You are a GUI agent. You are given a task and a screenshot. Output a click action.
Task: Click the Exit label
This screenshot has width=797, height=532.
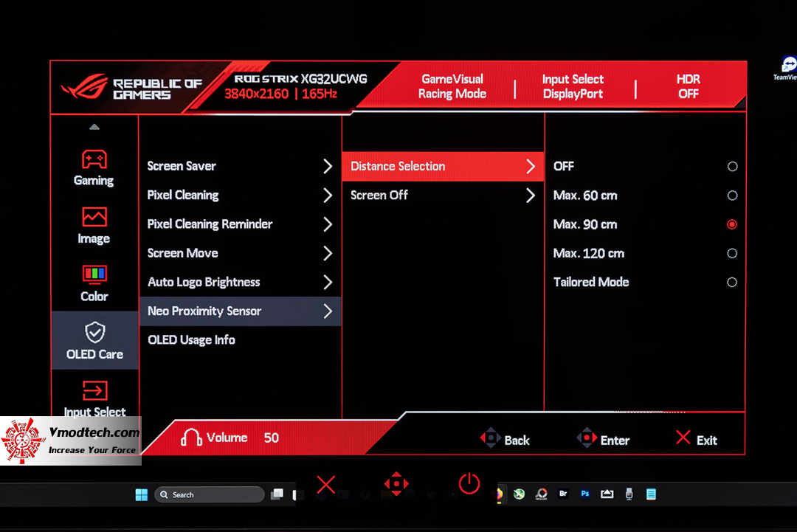click(x=706, y=440)
